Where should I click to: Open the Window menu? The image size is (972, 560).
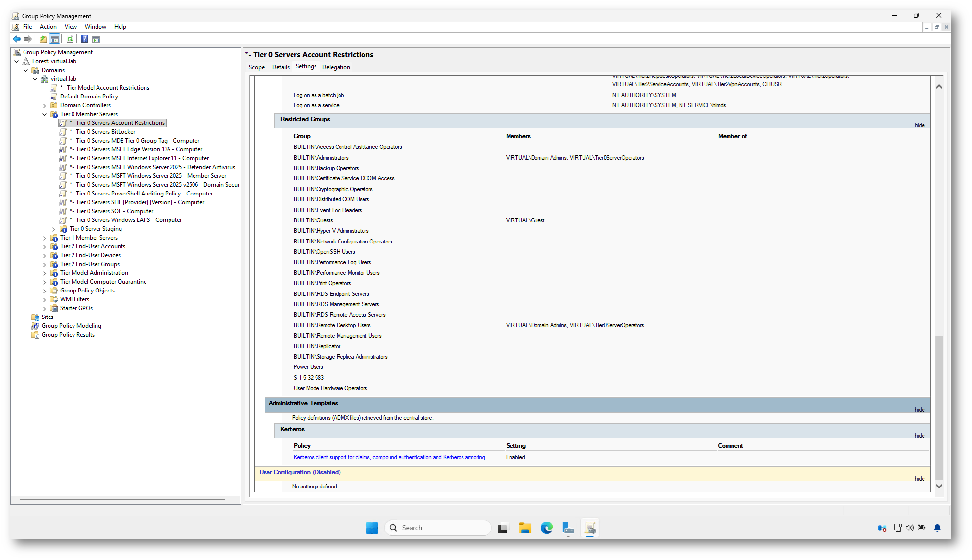click(x=95, y=27)
